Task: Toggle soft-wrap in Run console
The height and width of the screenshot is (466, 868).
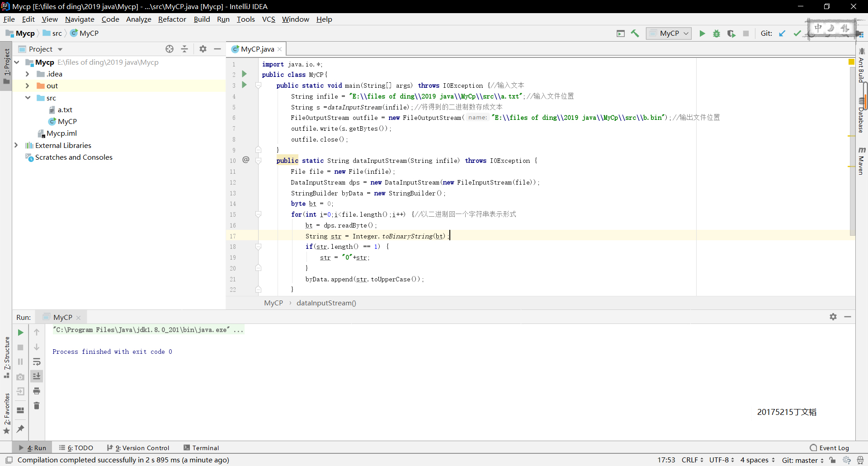Action: click(x=37, y=361)
